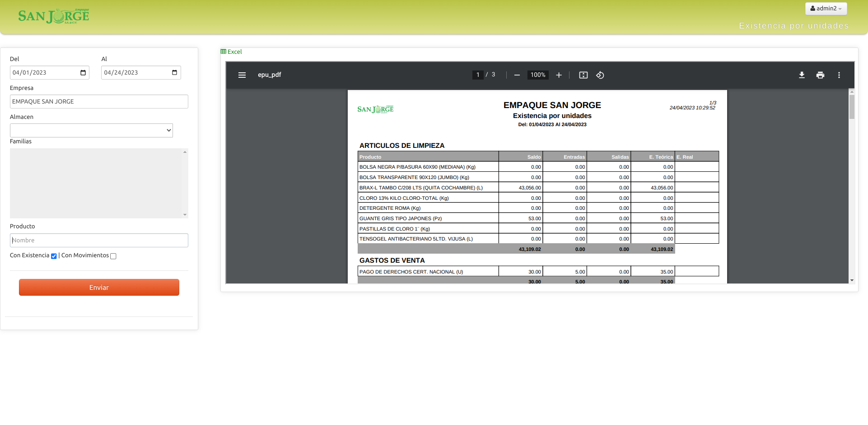The width and height of the screenshot is (868, 425).
Task: Click the Existencia por unidades page title
Action: (794, 26)
